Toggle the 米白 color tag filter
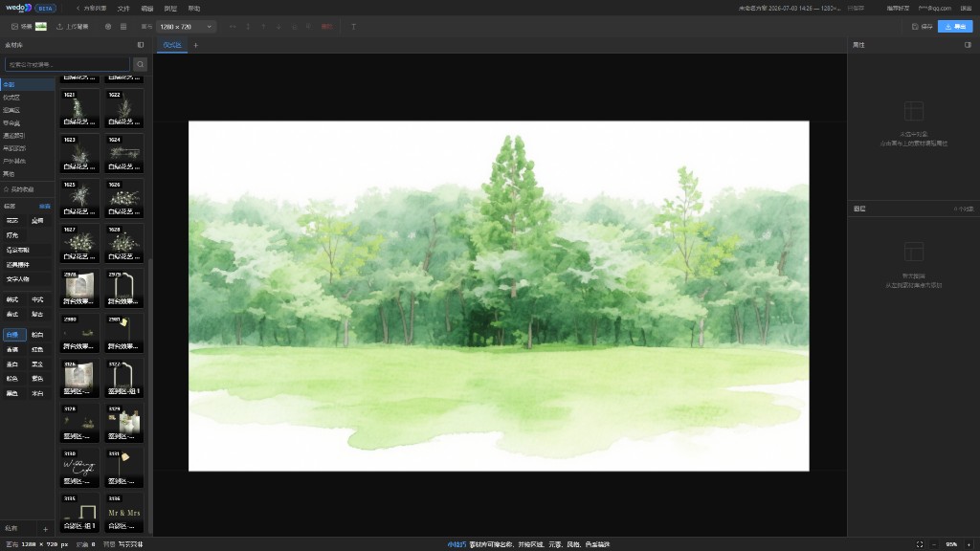This screenshot has height=551, width=980. [38, 393]
